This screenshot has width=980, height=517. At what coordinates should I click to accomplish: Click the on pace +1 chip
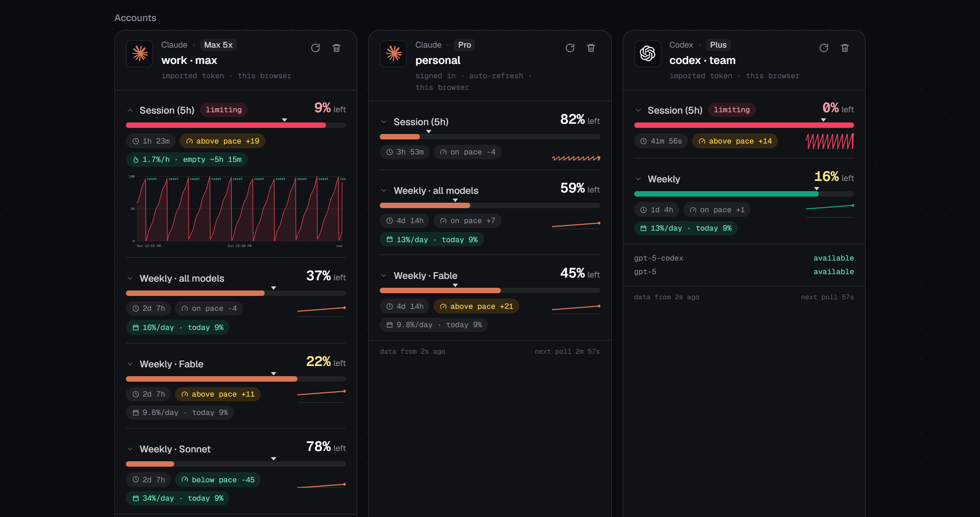[x=717, y=210]
